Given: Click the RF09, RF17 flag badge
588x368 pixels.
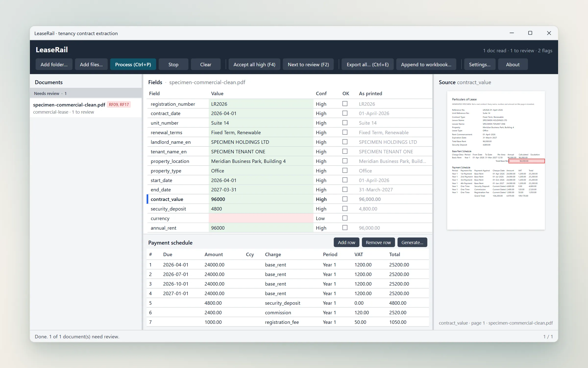Looking at the screenshot, I should tap(119, 105).
